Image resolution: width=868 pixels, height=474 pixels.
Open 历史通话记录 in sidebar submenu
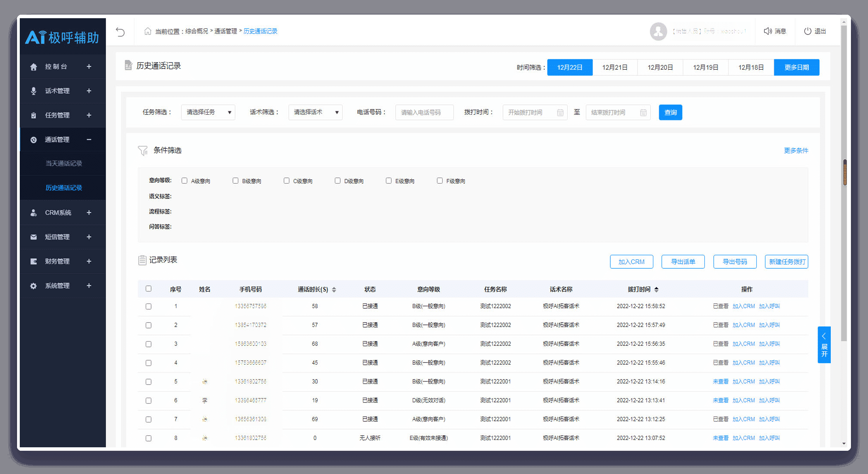(x=64, y=188)
